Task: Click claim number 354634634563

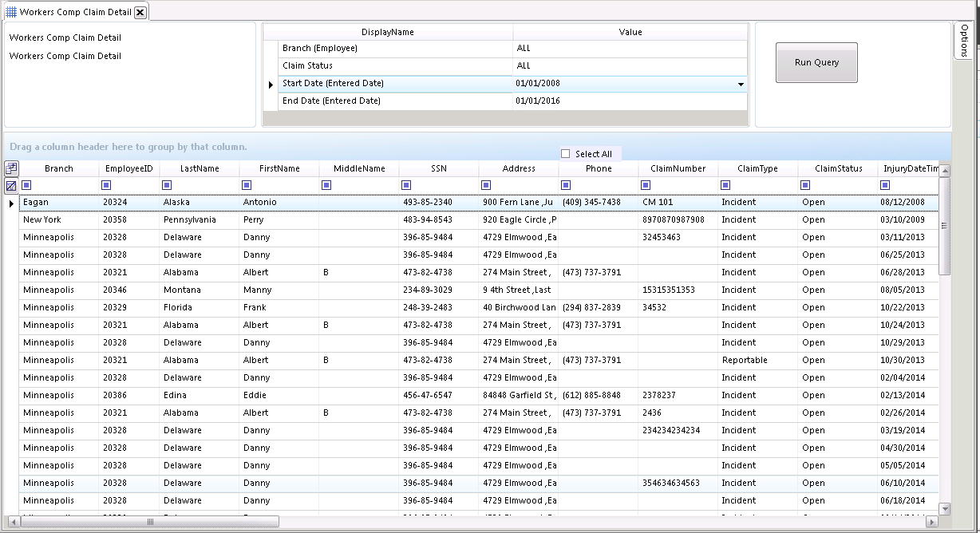Action: (678, 484)
